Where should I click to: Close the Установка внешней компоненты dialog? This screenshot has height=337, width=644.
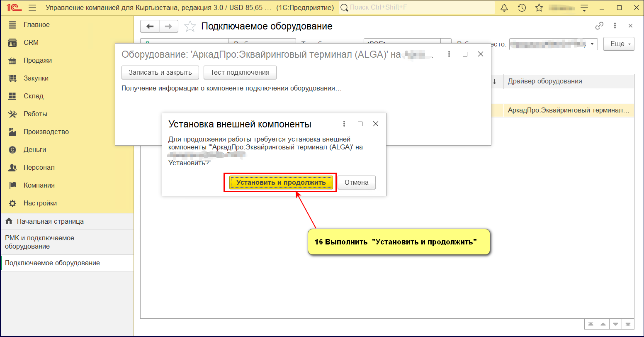pyautogui.click(x=376, y=124)
